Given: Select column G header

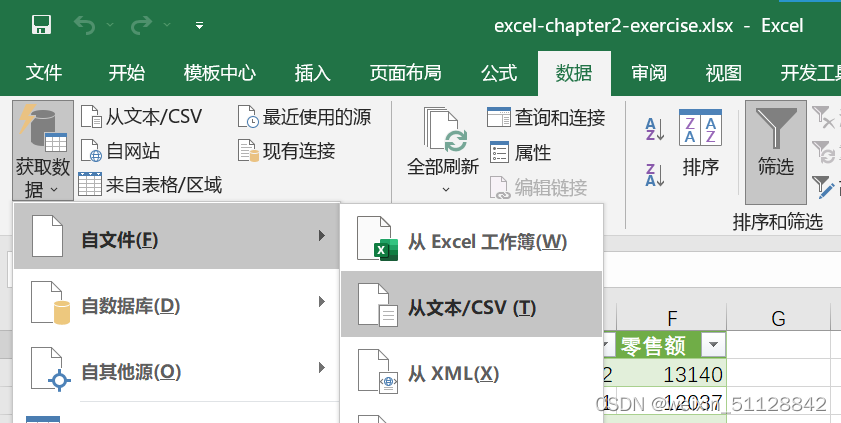Looking at the screenshot, I should click(x=778, y=318).
